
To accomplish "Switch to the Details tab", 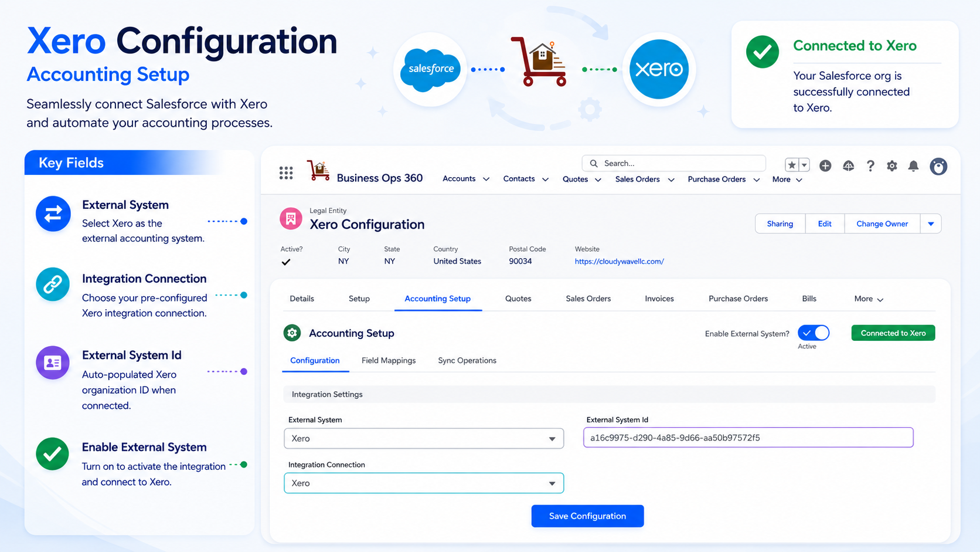I will tap(302, 299).
